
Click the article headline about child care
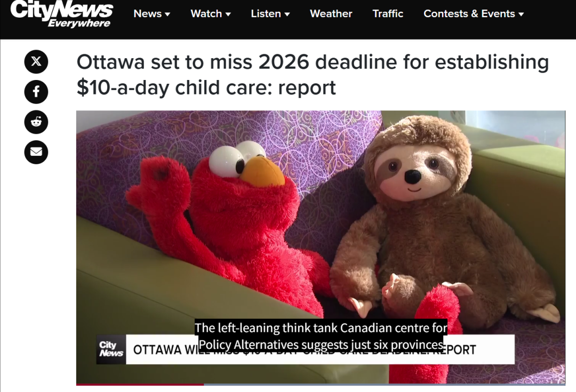coord(313,75)
